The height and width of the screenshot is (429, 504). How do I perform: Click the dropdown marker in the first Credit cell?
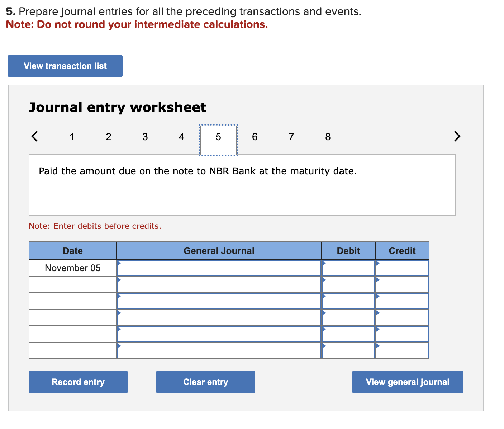tap(377, 264)
